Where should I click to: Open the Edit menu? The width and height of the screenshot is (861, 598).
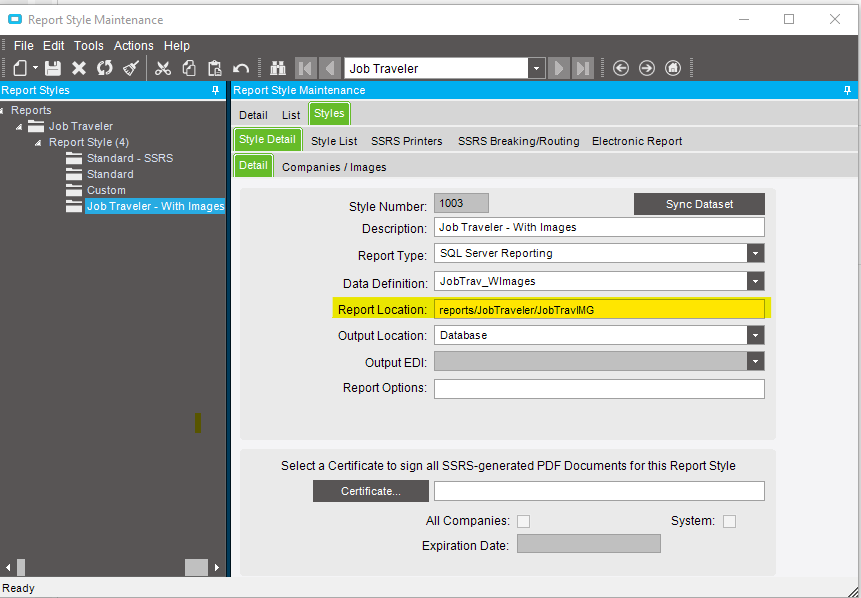(x=54, y=46)
